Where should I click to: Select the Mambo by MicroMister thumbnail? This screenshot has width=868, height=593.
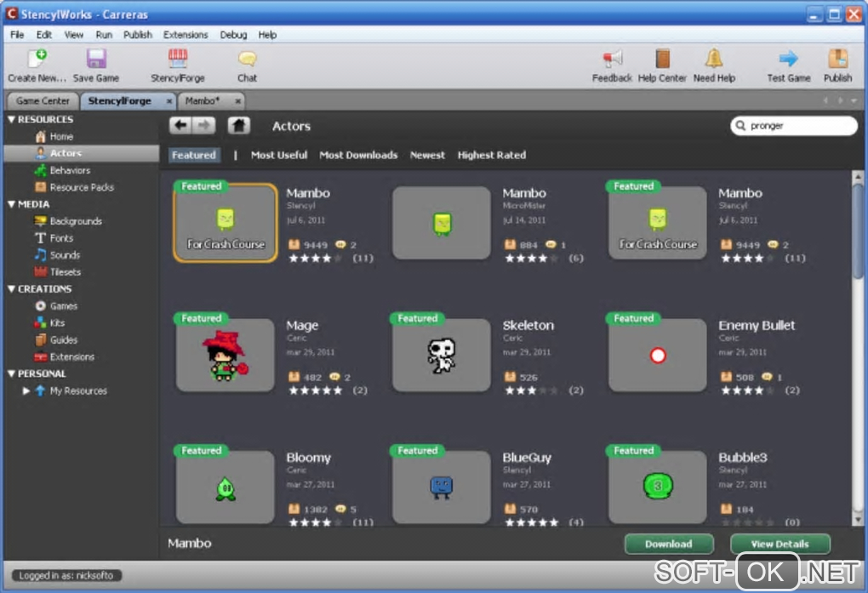(441, 223)
